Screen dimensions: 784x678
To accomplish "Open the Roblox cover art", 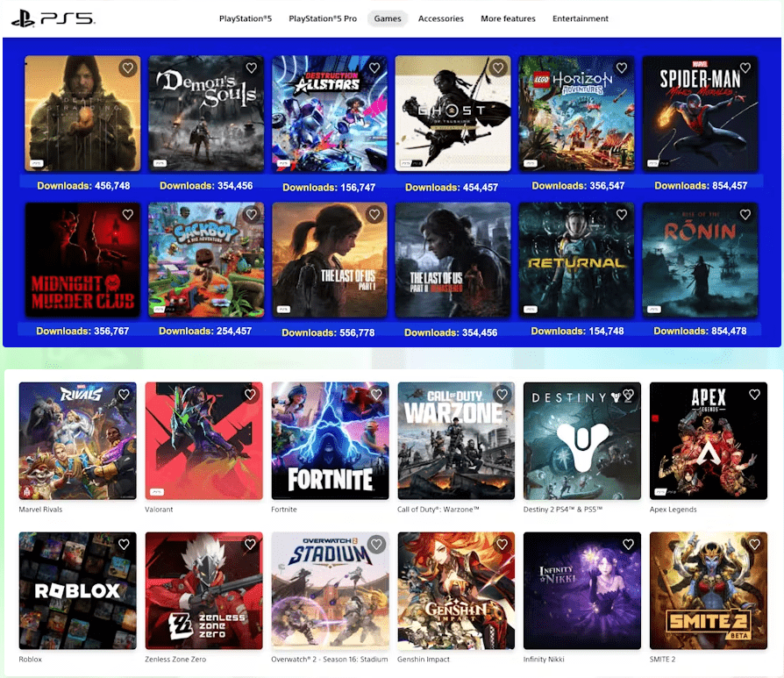I will [77, 590].
